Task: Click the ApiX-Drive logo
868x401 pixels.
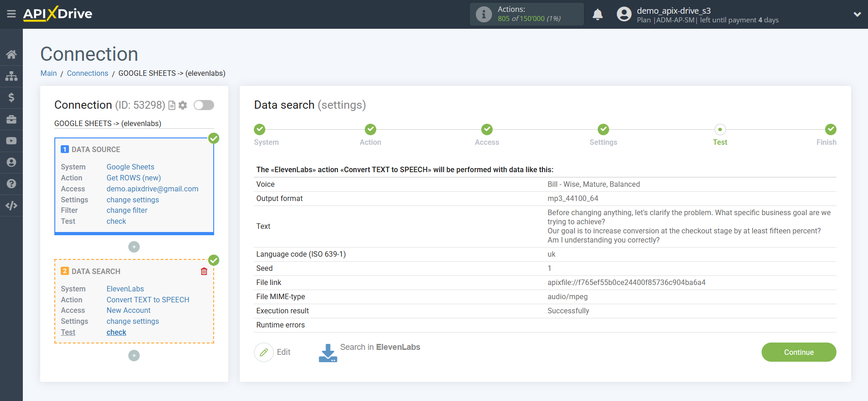Action: (58, 14)
